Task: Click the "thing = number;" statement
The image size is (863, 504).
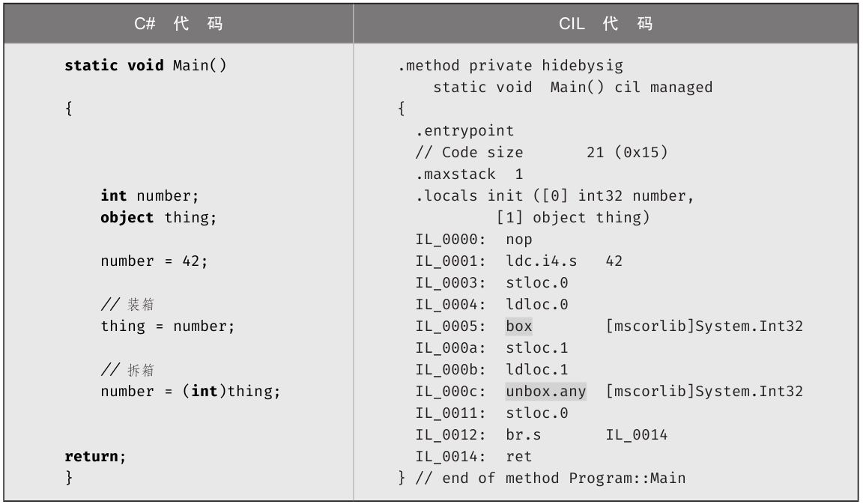Action: 168,326
